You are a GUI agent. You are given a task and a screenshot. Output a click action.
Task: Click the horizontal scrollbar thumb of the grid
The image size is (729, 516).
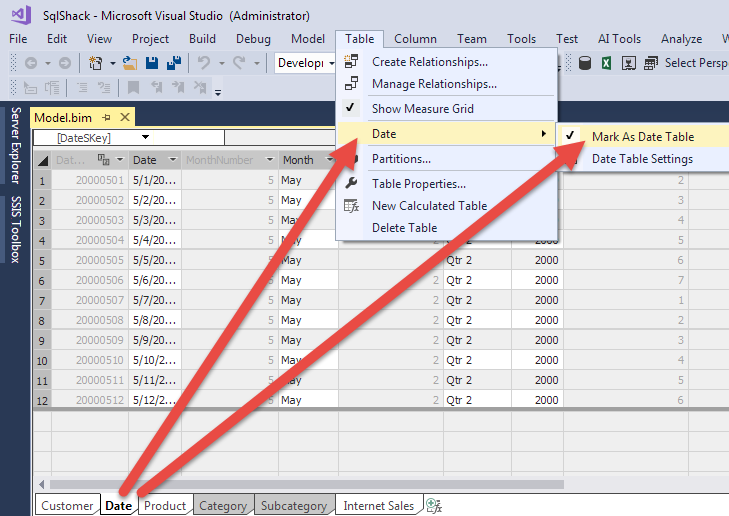(307, 484)
